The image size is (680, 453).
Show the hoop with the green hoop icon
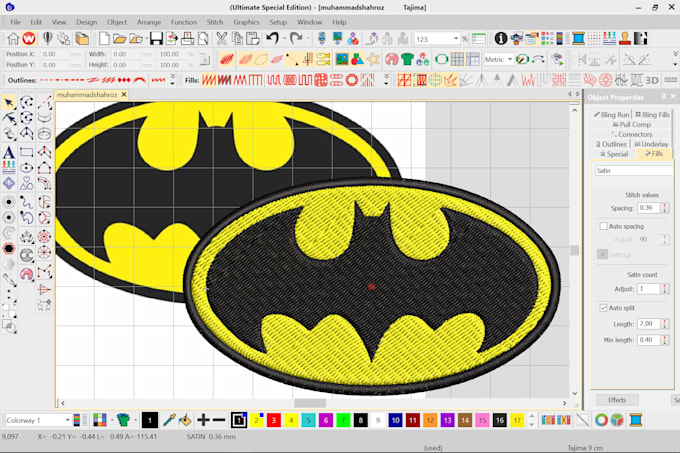pyautogui.click(x=441, y=59)
